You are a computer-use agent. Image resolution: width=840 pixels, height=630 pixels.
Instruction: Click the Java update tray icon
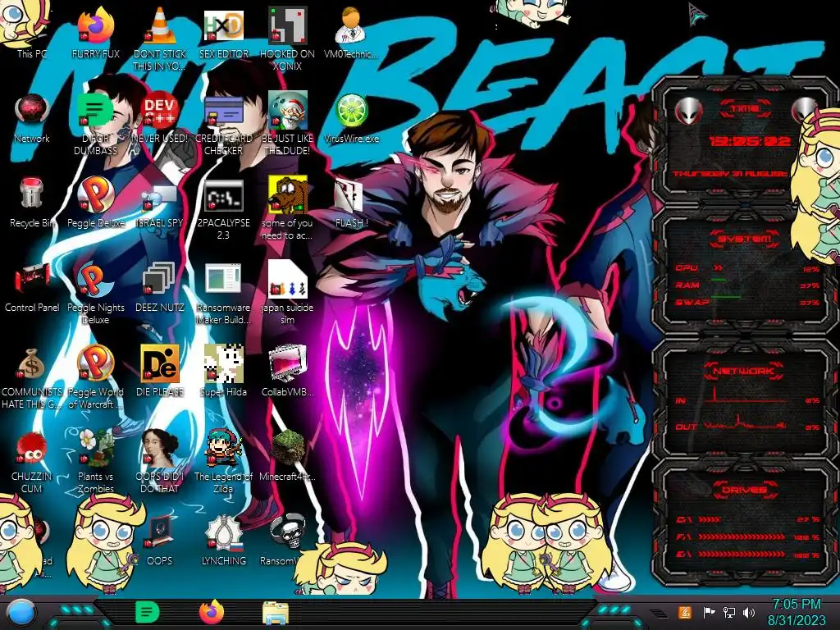tap(685, 612)
